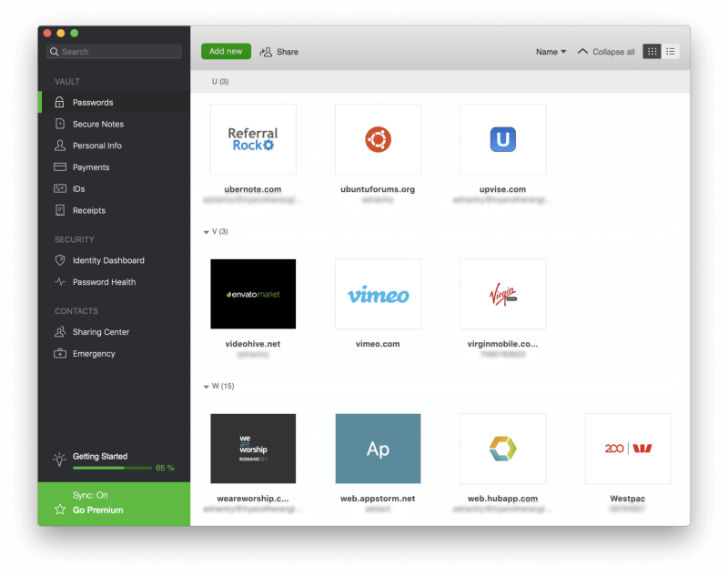
Task: Click the Add new button
Action: pyautogui.click(x=226, y=52)
